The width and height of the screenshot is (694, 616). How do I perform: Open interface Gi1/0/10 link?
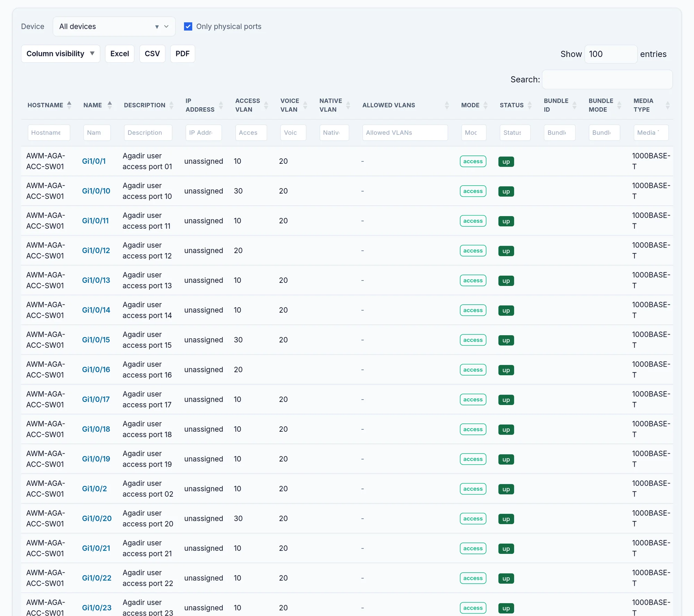96,191
